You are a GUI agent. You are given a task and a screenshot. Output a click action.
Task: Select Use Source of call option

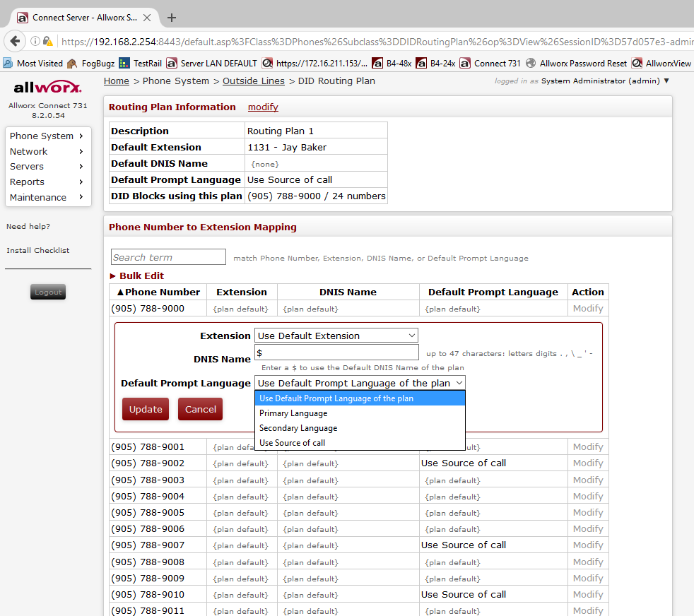(x=360, y=442)
